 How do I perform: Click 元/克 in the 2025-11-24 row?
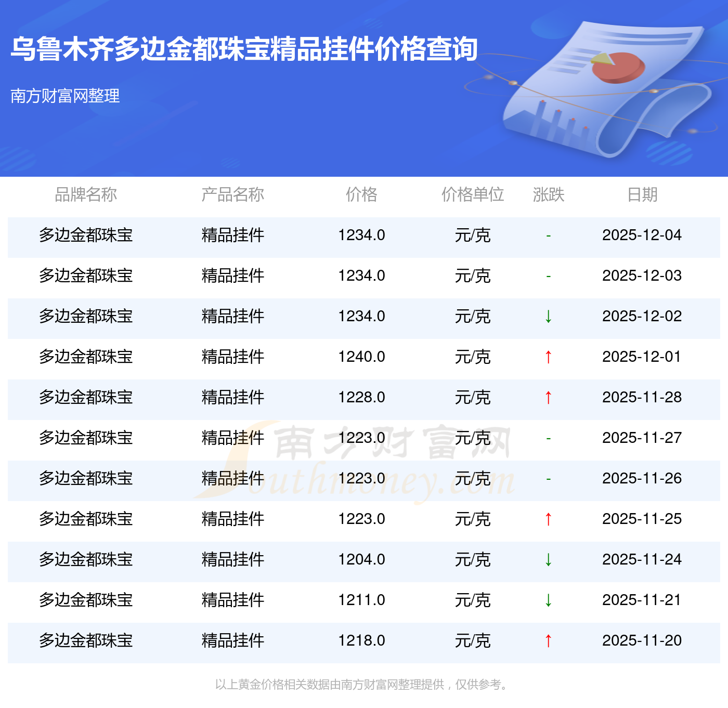click(473, 559)
